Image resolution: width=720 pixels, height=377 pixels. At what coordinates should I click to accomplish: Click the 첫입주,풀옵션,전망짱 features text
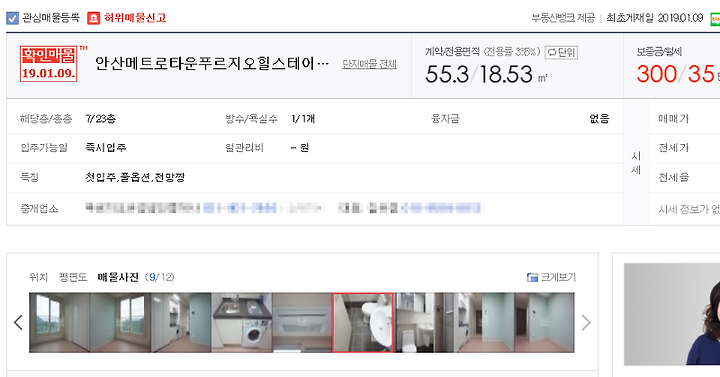(x=135, y=177)
